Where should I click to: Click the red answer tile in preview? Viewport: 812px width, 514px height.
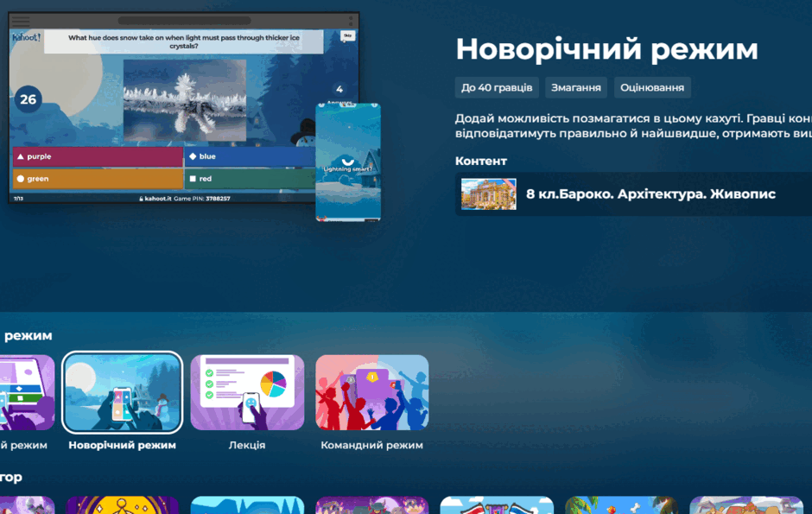(251, 179)
